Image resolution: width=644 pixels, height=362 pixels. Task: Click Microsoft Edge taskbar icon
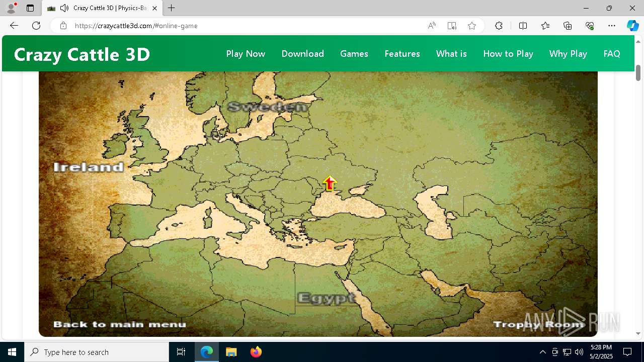click(207, 352)
